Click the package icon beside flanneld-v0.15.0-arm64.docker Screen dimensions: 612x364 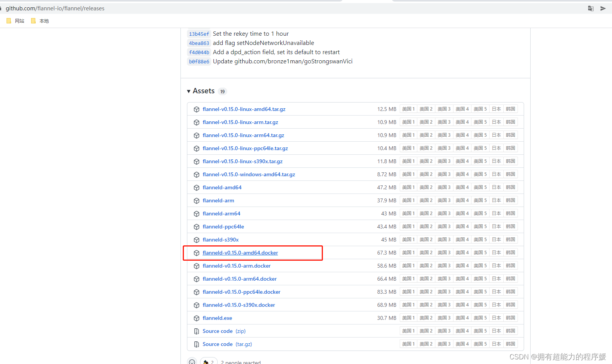197,279
